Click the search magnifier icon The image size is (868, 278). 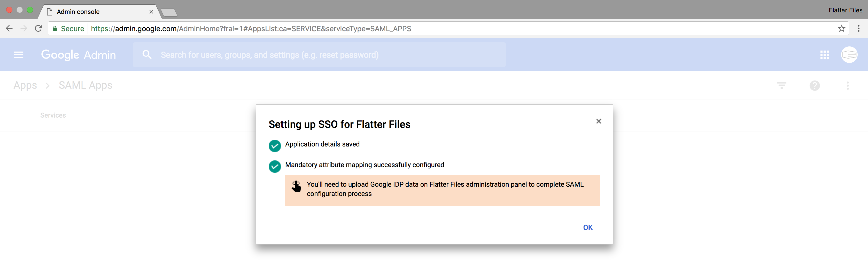tap(146, 54)
